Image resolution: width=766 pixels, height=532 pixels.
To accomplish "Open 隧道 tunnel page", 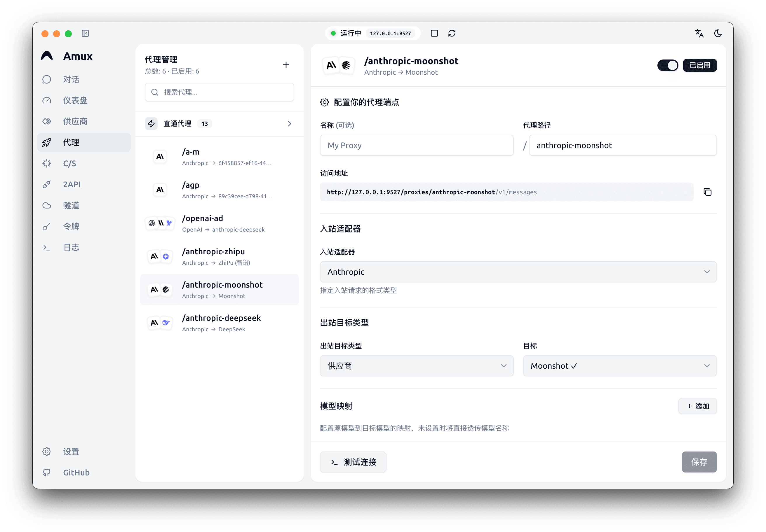I will point(84,206).
